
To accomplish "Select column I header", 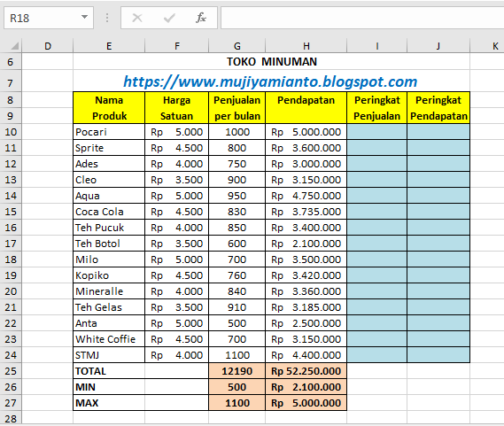I will [x=377, y=46].
